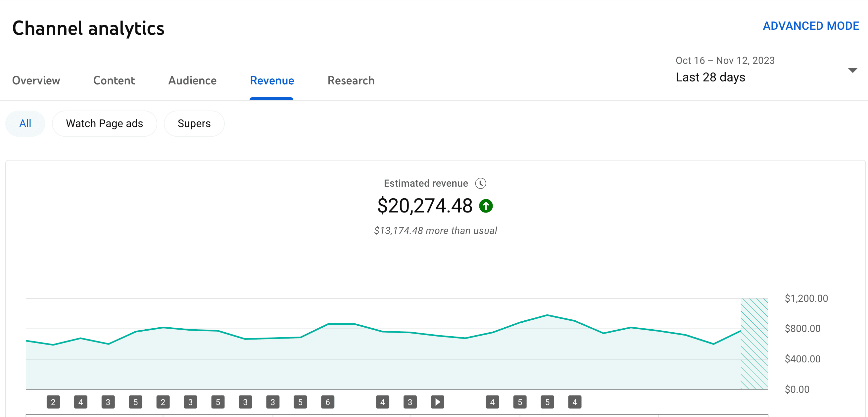This screenshot has width=868, height=417.
Task: Click the clock icon beside Estimated revenue
Action: click(x=480, y=183)
